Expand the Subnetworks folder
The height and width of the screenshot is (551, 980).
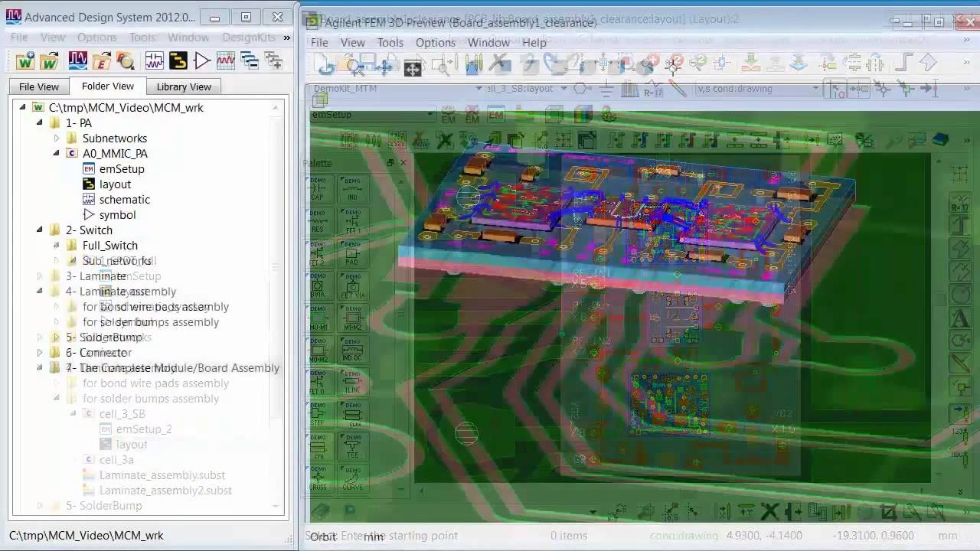click(x=57, y=139)
